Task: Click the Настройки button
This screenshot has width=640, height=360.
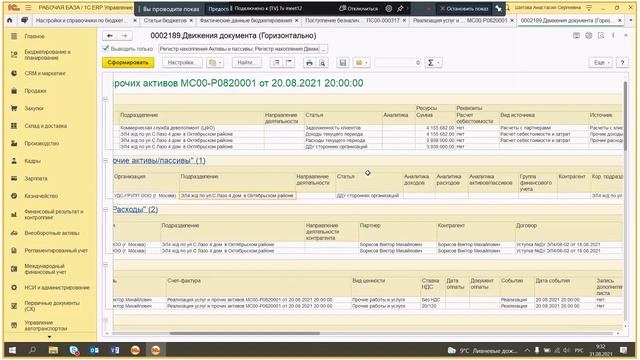Action: [182, 63]
